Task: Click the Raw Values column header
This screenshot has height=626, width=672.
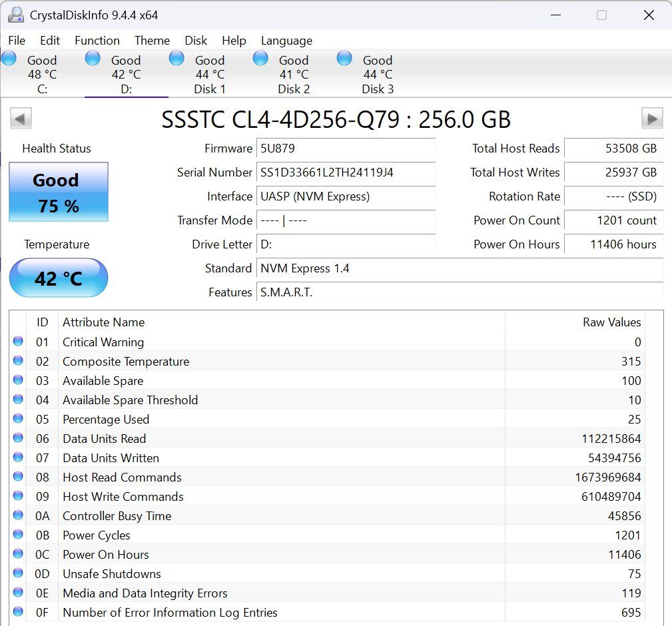Action: point(575,322)
